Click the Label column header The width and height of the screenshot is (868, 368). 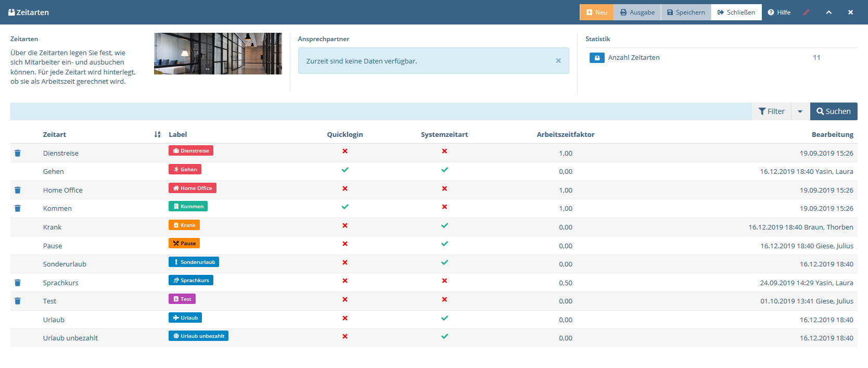pos(178,134)
